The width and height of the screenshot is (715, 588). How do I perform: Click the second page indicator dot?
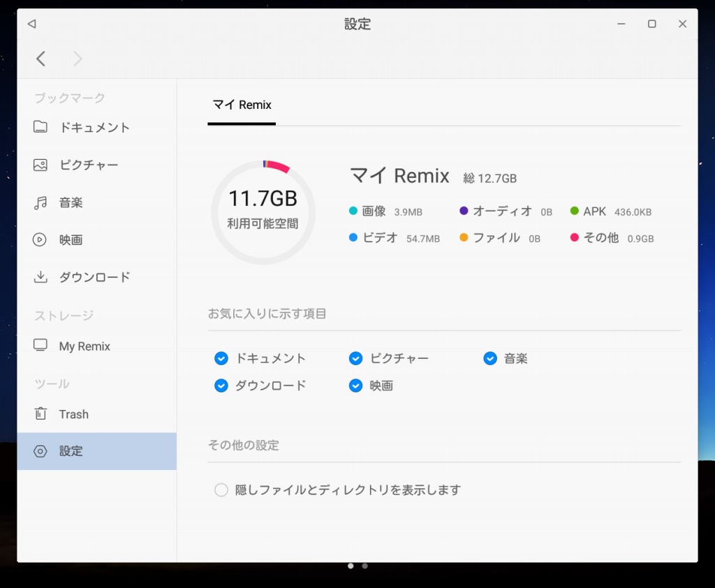click(364, 566)
